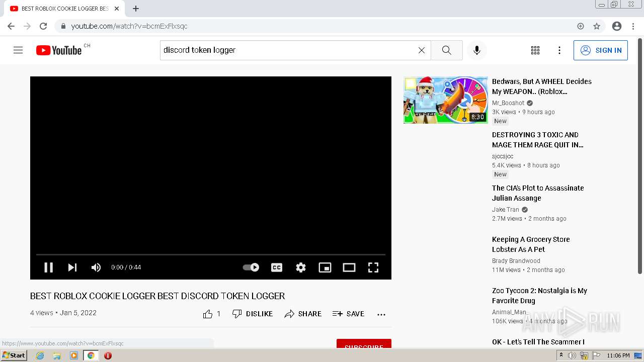The width and height of the screenshot is (644, 362).
Task: Skip to the next video
Action: click(x=72, y=267)
